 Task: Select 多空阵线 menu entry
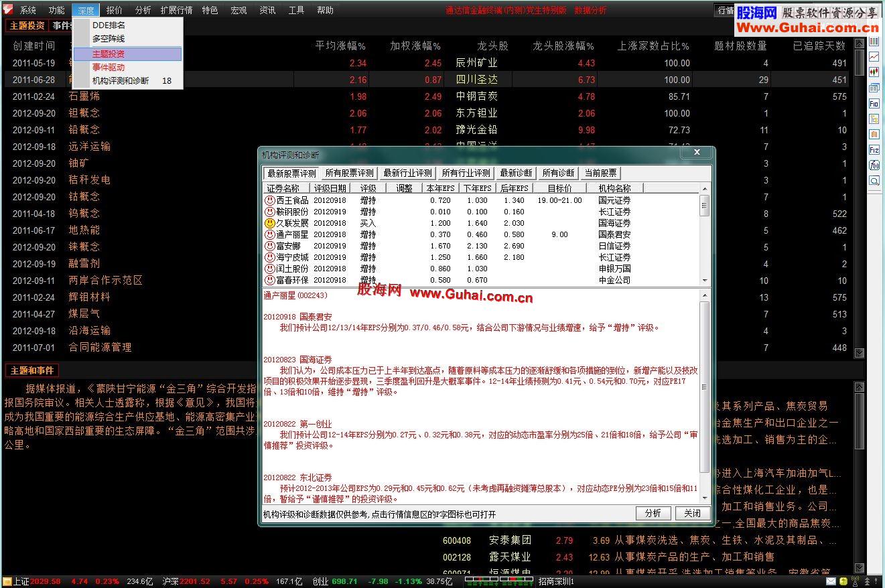pyautogui.click(x=127, y=39)
